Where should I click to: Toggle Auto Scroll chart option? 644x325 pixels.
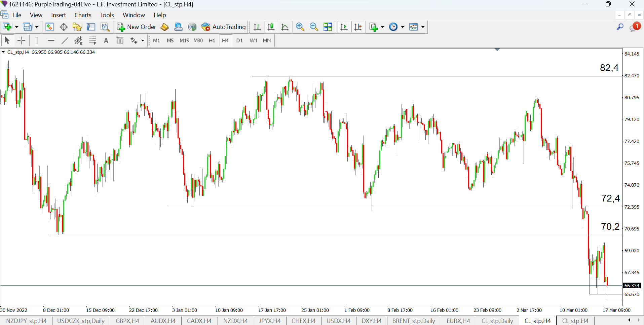click(x=344, y=27)
